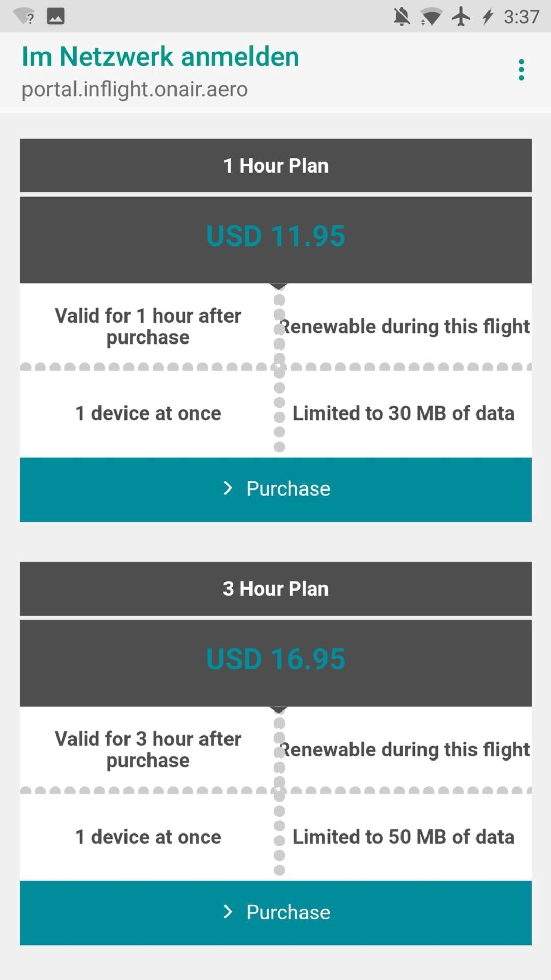Tap the battery charging bolt icon
551x980 pixels.
[488, 16]
